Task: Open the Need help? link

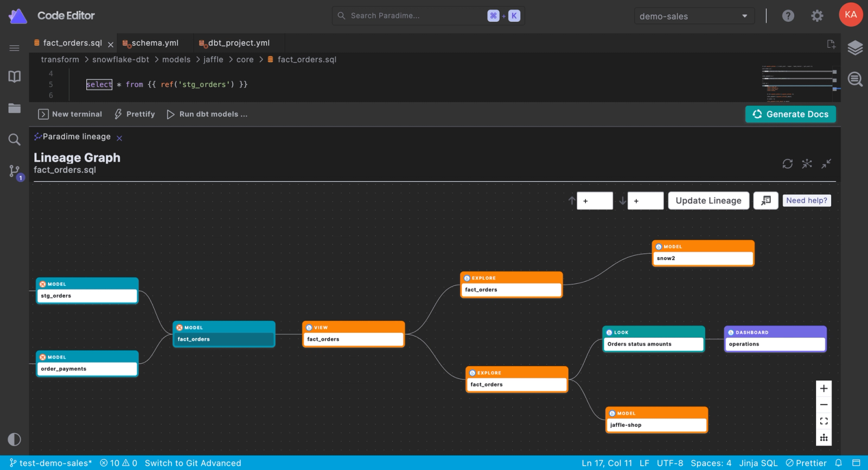Action: [x=807, y=200]
